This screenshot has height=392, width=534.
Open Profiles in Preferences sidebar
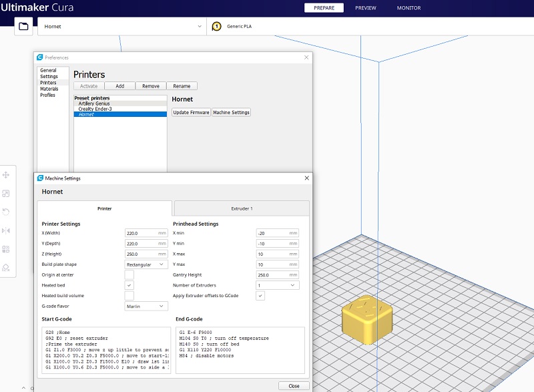(47, 95)
